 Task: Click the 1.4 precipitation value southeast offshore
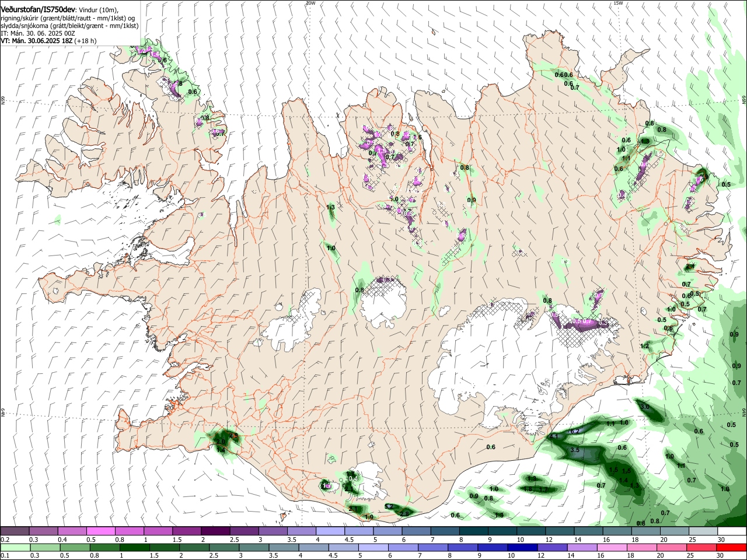click(x=624, y=481)
